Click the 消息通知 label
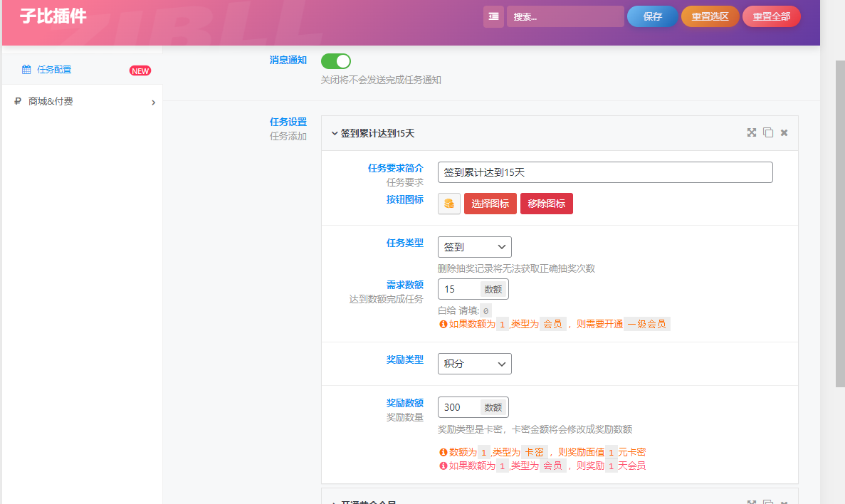The height and width of the screenshot is (504, 845). 288,60
